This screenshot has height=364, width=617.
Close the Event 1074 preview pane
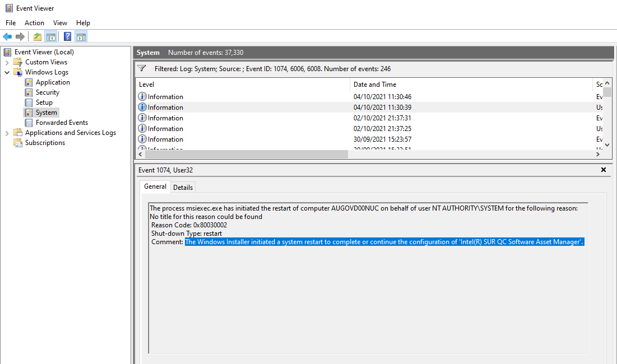[604, 170]
